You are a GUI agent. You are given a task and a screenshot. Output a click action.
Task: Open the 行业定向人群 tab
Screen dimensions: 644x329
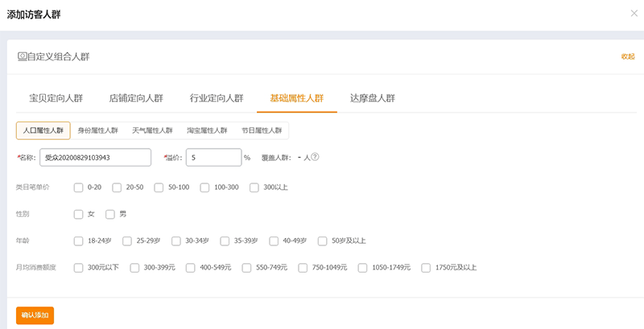[217, 98]
